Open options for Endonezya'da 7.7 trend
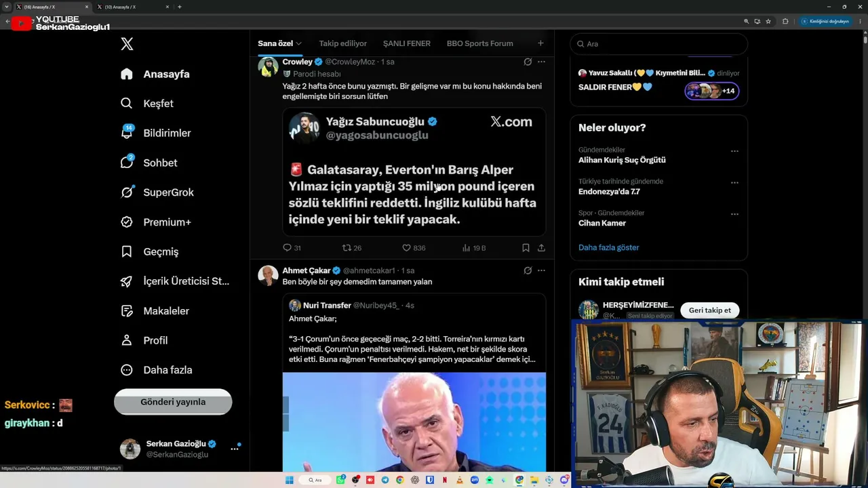This screenshot has width=868, height=488. tap(734, 183)
